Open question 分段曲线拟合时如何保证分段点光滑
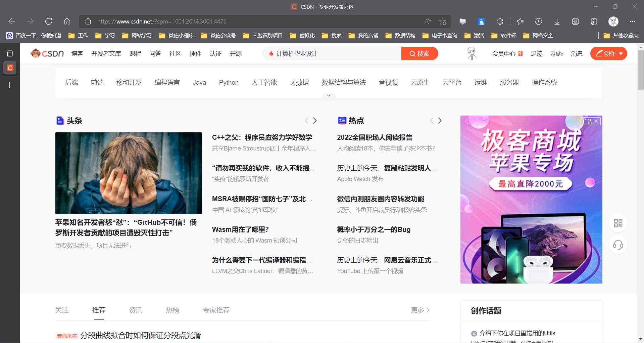This screenshot has width=644, height=343. pyautogui.click(x=141, y=335)
